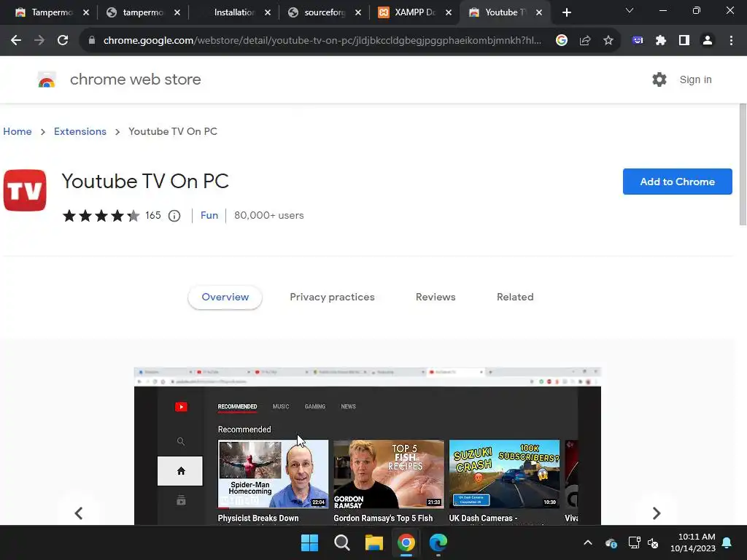
Task: Show hidden system tray icons
Action: pos(588,542)
